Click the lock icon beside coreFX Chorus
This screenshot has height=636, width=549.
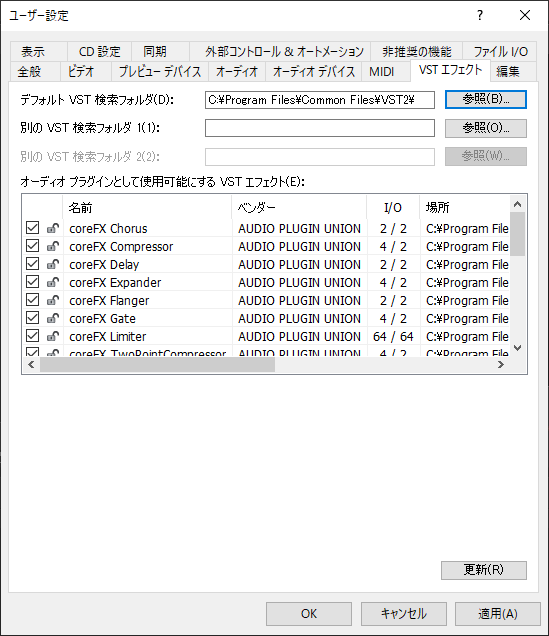point(53,228)
